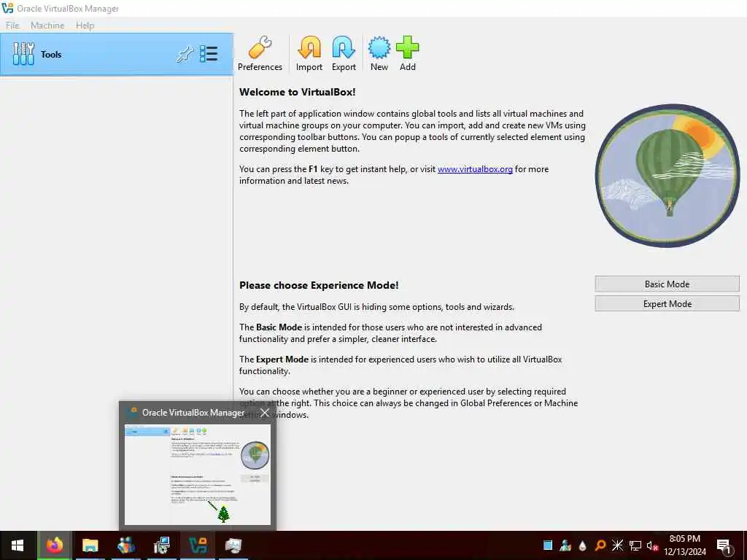
Task: Open the Machine menu
Action: [47, 26]
